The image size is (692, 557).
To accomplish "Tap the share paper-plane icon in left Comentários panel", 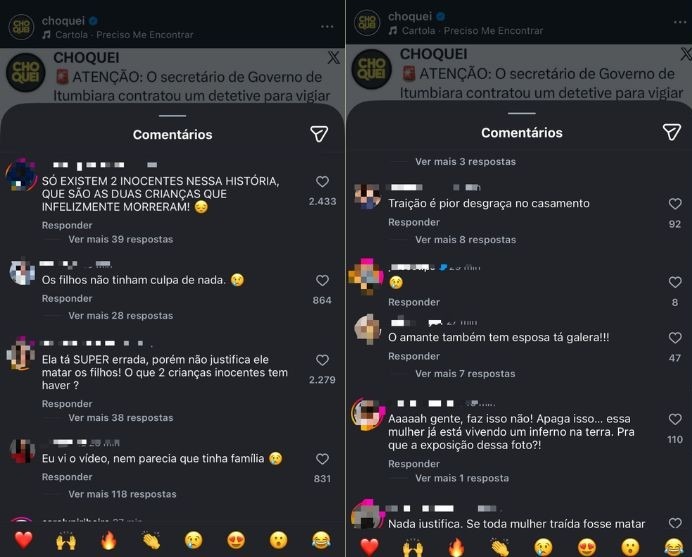I will coord(319,134).
